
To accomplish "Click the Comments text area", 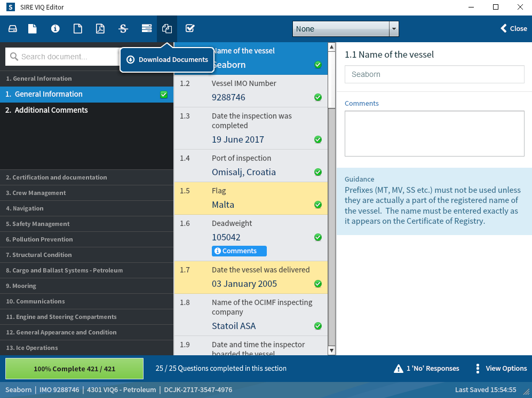I will click(x=434, y=134).
